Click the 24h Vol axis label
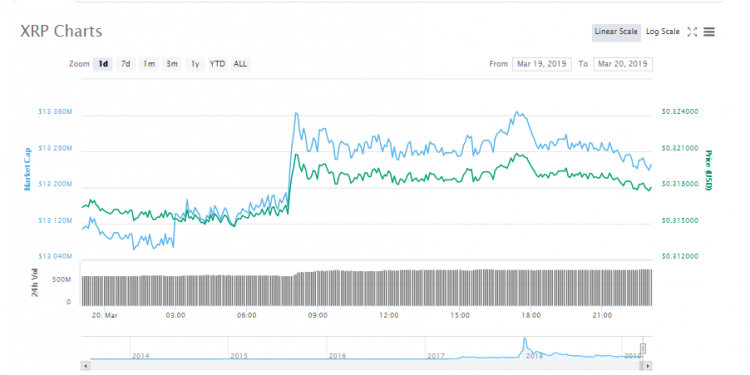This screenshot has width=750, height=375. (35, 282)
